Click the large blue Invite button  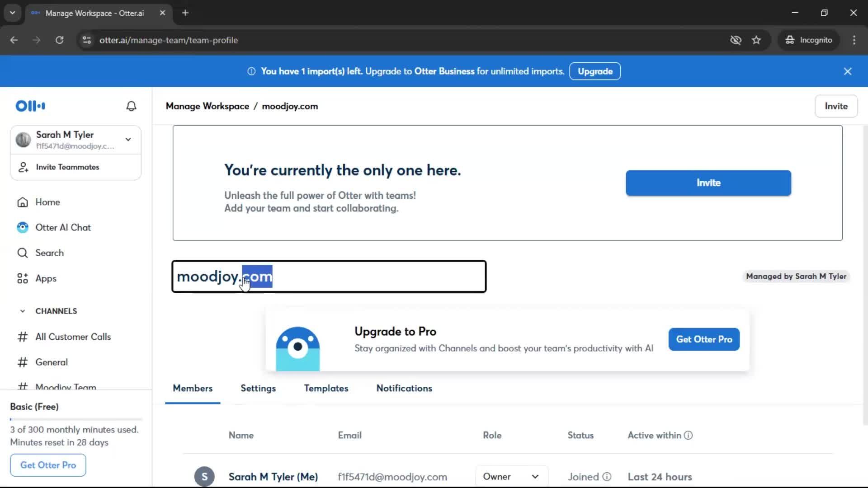click(708, 183)
